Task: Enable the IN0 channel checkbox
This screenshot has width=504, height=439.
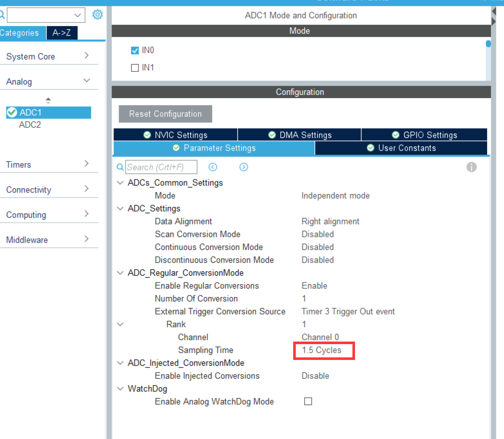Action: tap(135, 50)
